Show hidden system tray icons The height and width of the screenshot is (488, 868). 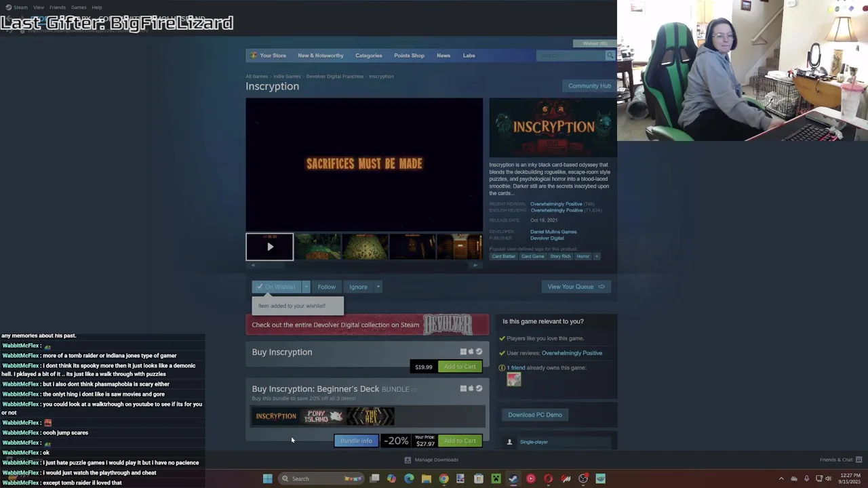[x=781, y=479]
